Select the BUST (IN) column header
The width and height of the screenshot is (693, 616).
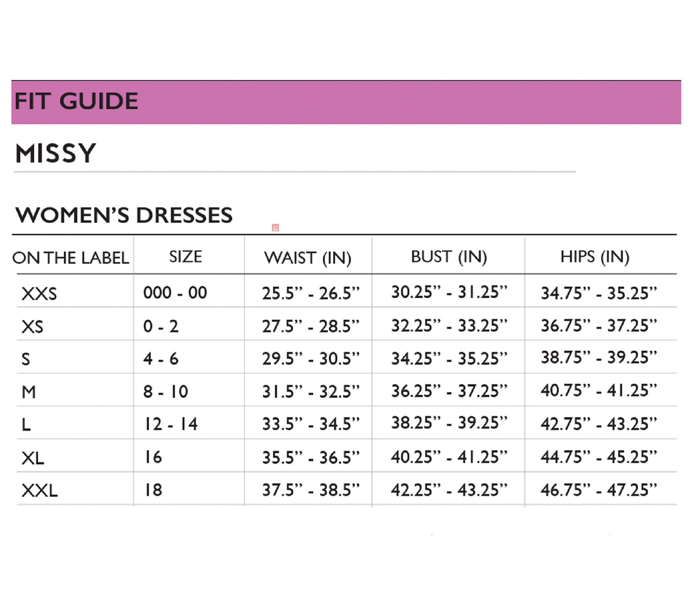pos(449,257)
